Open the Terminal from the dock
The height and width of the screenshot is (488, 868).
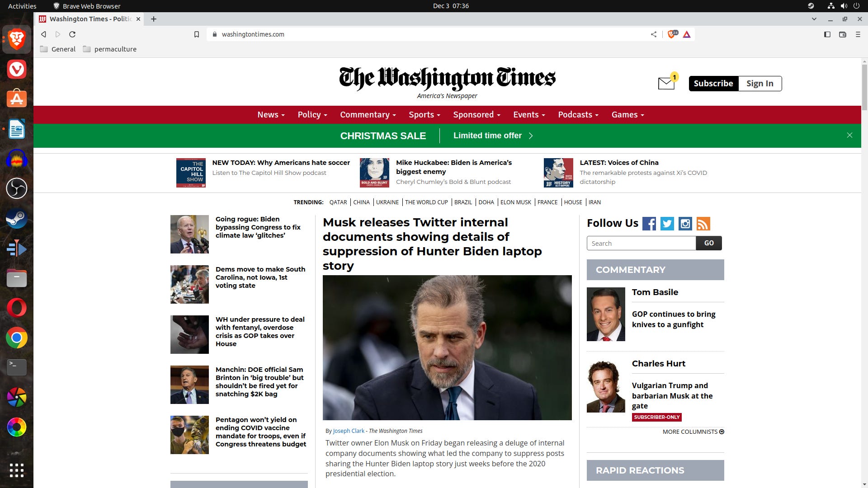point(17,367)
